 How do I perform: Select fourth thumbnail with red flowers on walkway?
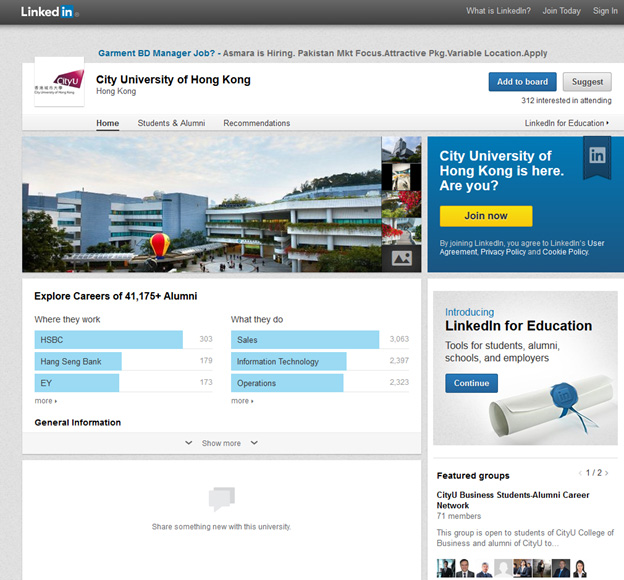(x=402, y=231)
